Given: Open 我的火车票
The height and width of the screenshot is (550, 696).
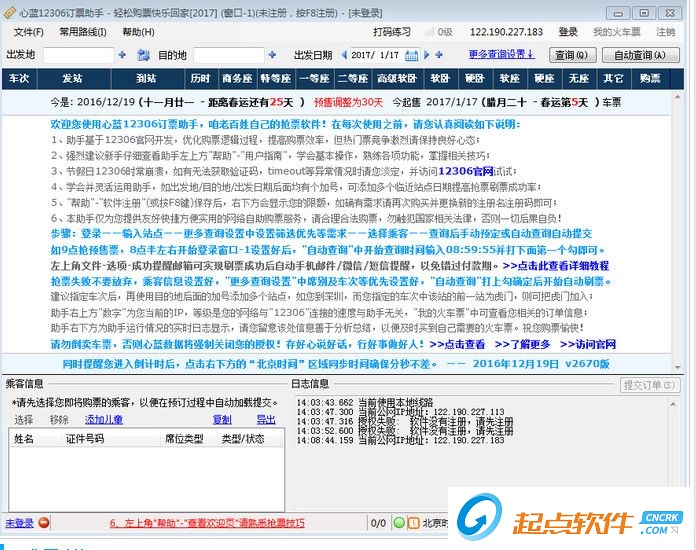Looking at the screenshot, I should point(617,32).
